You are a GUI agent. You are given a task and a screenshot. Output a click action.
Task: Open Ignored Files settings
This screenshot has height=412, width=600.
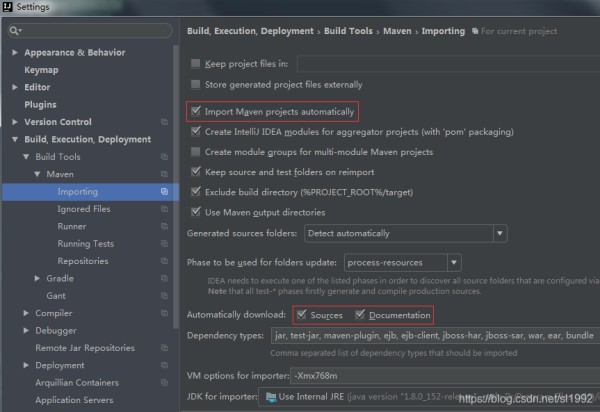click(84, 209)
